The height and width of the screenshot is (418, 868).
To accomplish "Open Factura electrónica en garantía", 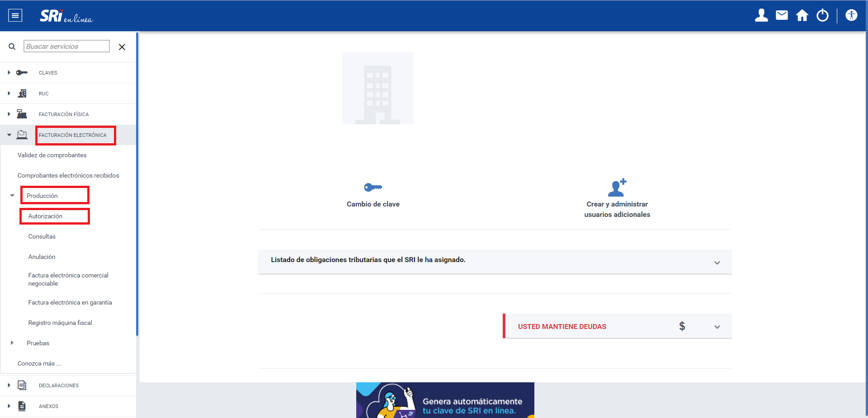I will (70, 302).
